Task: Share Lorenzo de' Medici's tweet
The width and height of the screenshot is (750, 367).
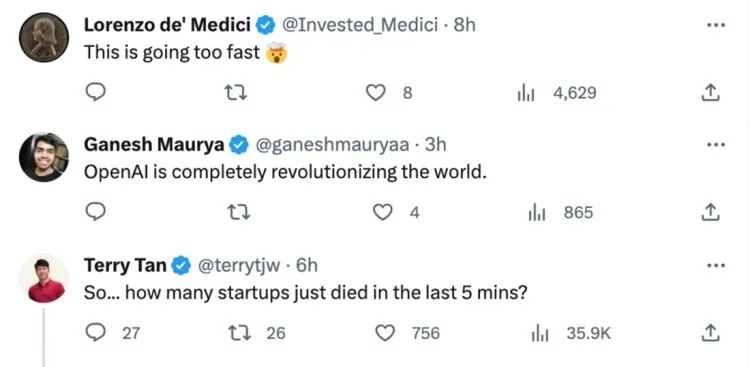Action: [710, 92]
